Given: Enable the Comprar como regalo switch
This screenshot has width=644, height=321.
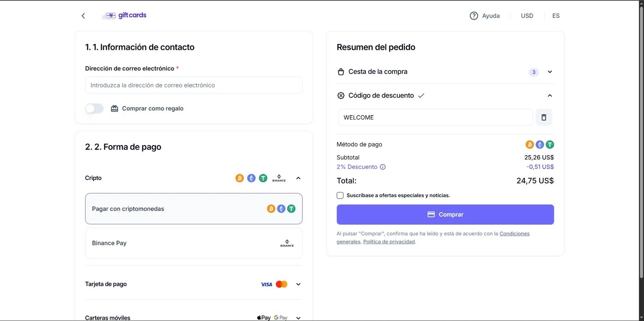Looking at the screenshot, I should click(94, 108).
